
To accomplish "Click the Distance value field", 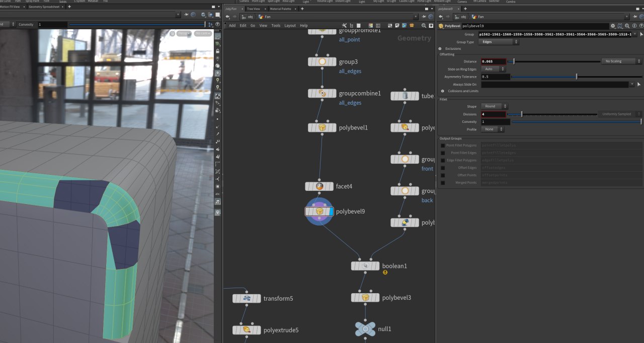I will (494, 61).
